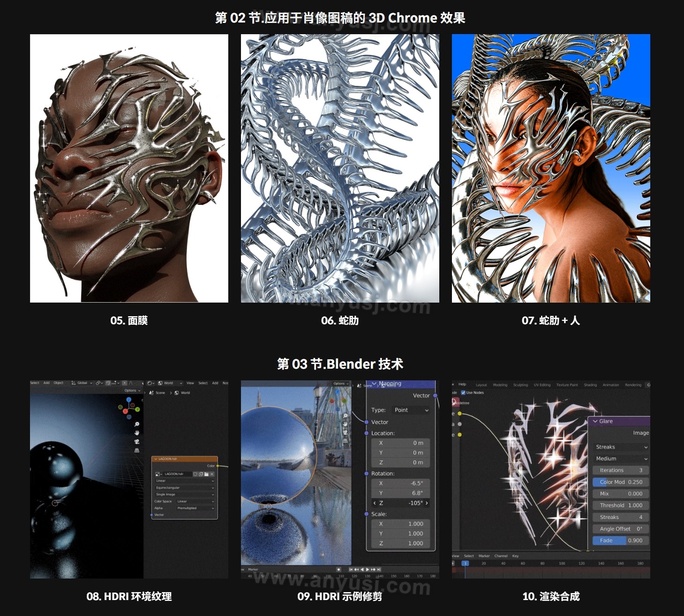Click the open folder icon on LAGOON.hdr node
This screenshot has width=684, height=616.
coord(206,474)
